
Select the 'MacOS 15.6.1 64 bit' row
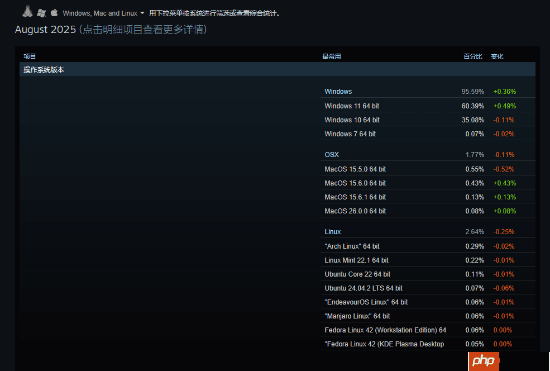428,197
